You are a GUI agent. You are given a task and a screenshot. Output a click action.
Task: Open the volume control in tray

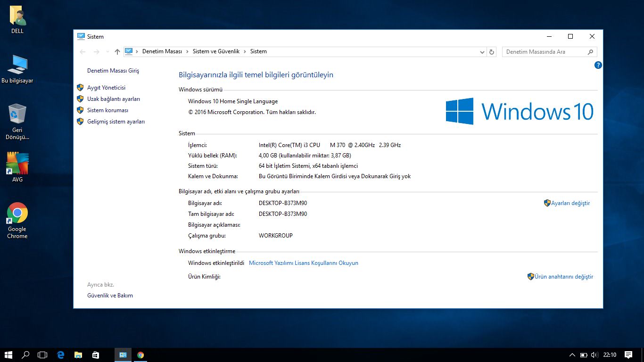(x=594, y=355)
